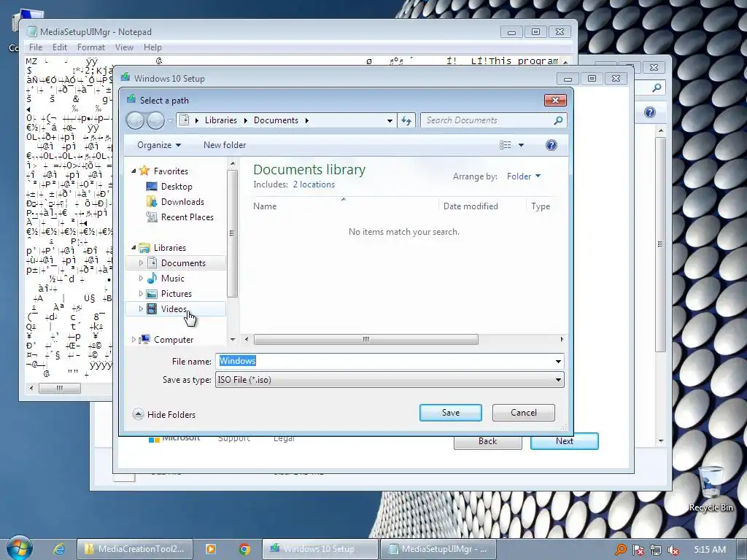Screen dimensions: 747x560
Task: Select the Downloads folder icon
Action: [x=152, y=201]
